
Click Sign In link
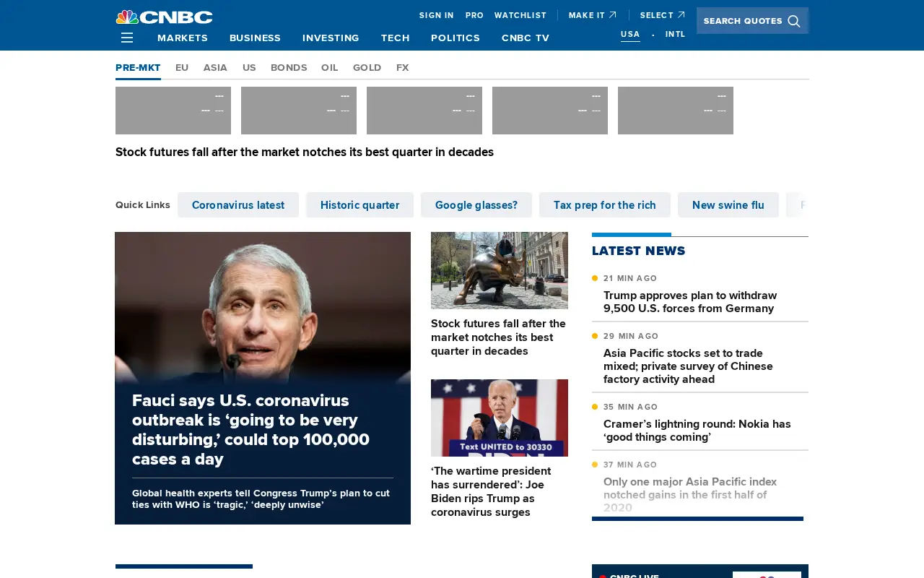click(437, 15)
